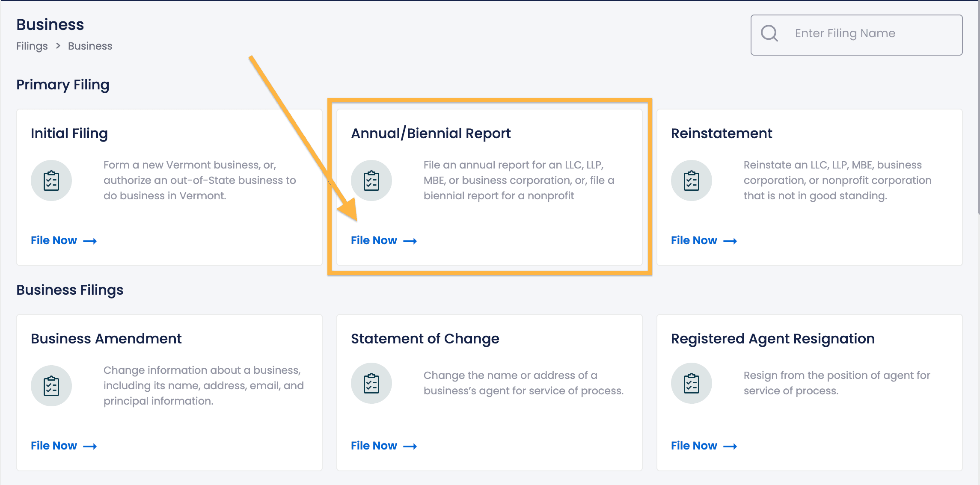Image resolution: width=980 pixels, height=485 pixels.
Task: Click the Statement of Change clipboard icon
Action: click(371, 383)
